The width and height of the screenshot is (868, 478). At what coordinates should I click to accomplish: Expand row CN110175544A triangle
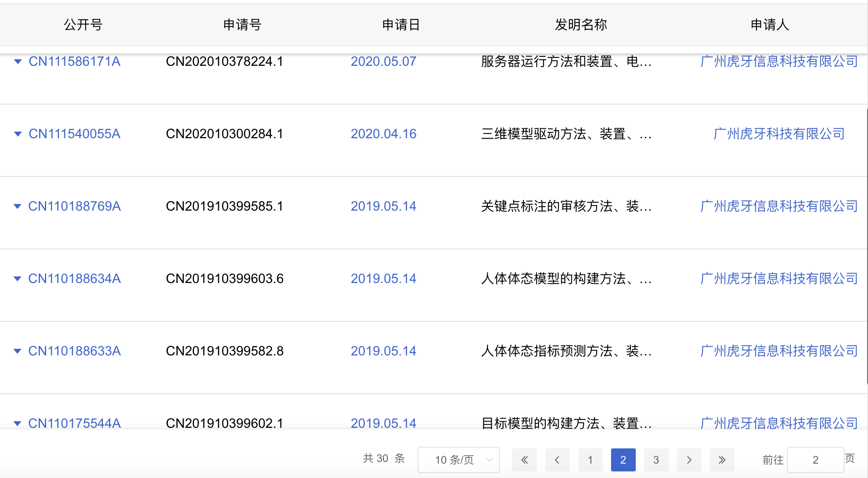(18, 423)
